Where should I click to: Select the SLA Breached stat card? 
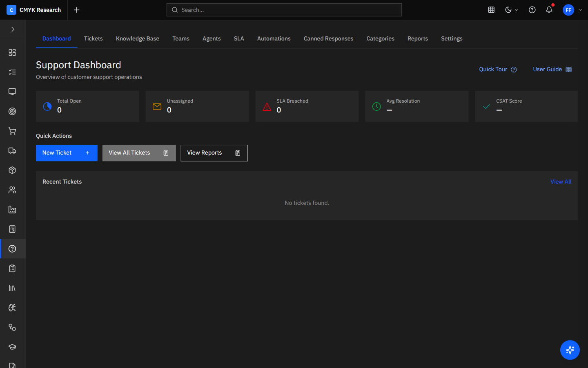pyautogui.click(x=307, y=106)
